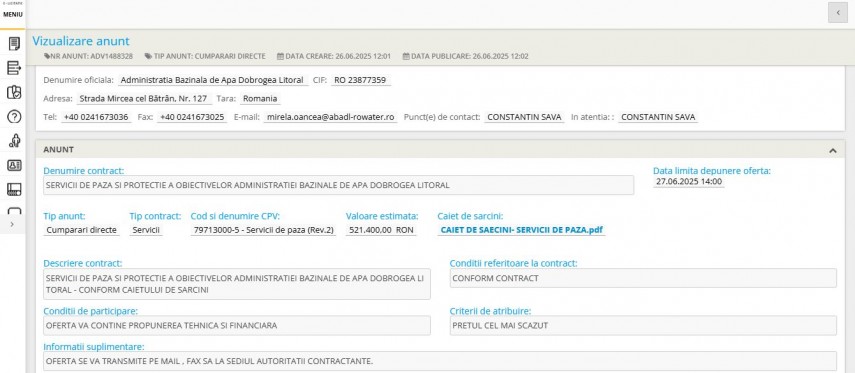Click the Denumire contract field
855x373 pixels.
339,185
